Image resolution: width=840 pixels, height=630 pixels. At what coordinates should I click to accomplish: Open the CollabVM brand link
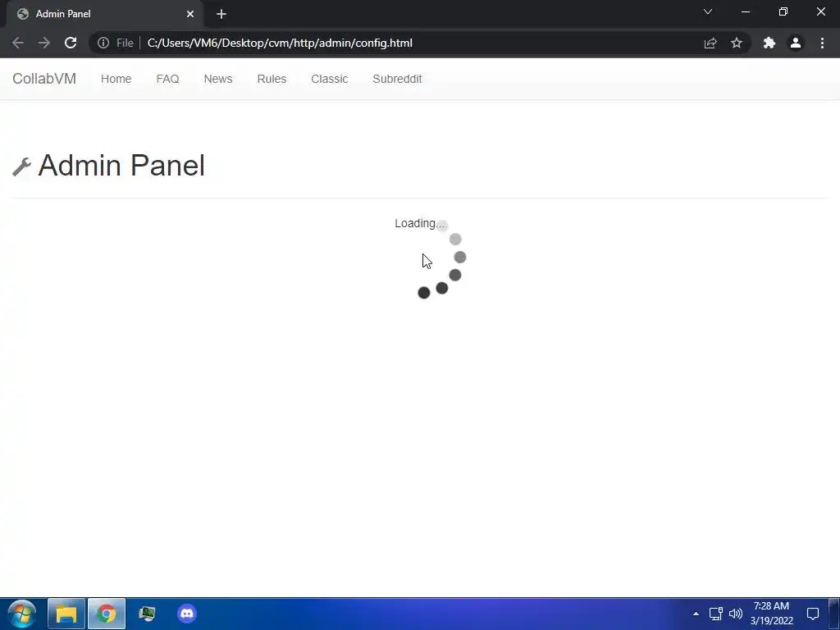44,79
